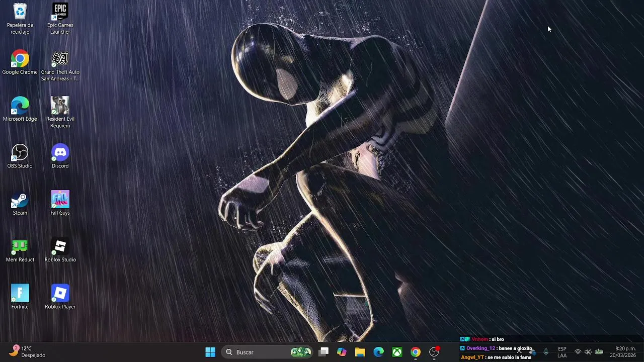This screenshot has width=644, height=362.
Task: Open the Windows Start menu
Action: pos(210,352)
